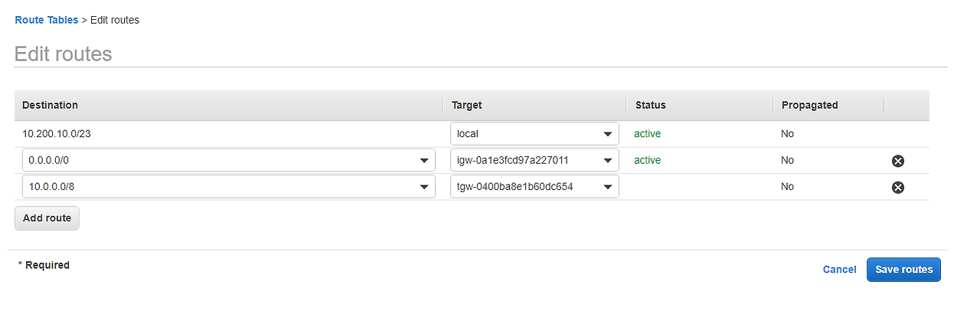The width and height of the screenshot is (980, 317).
Task: Remove the 0.0.0.0/0 route with X icon
Action: 898,161
